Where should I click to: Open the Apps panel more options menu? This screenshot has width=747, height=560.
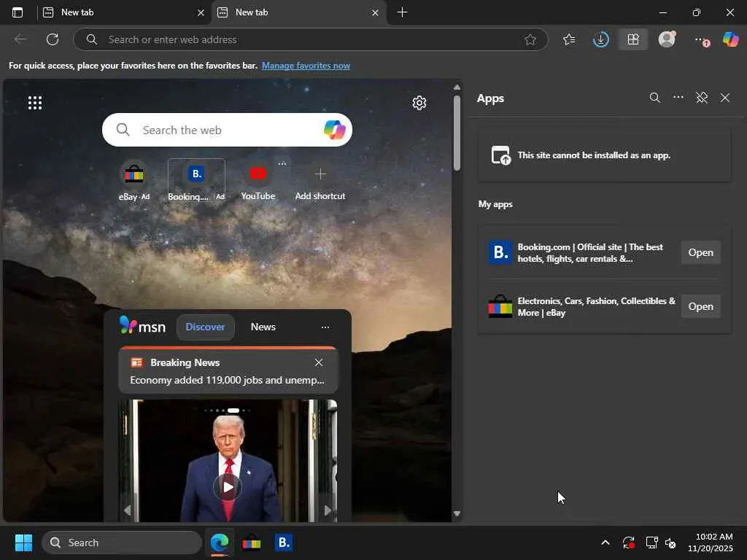(x=678, y=98)
